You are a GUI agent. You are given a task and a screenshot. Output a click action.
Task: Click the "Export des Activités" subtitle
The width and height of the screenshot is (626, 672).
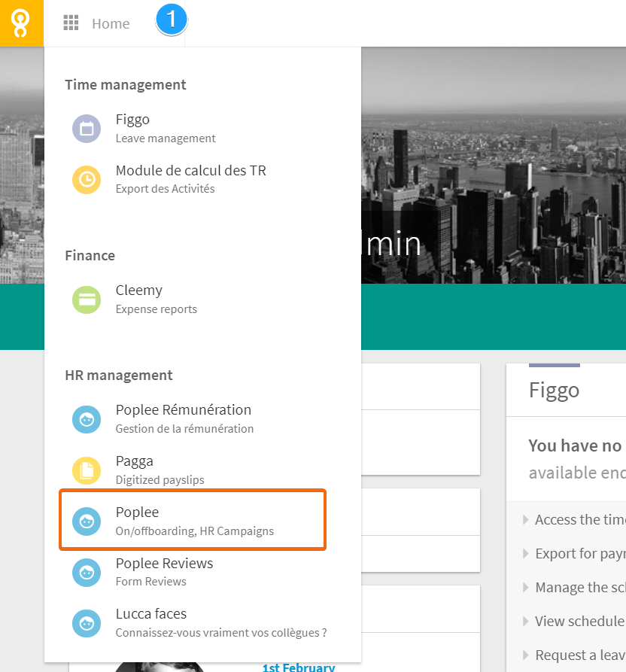(x=165, y=189)
